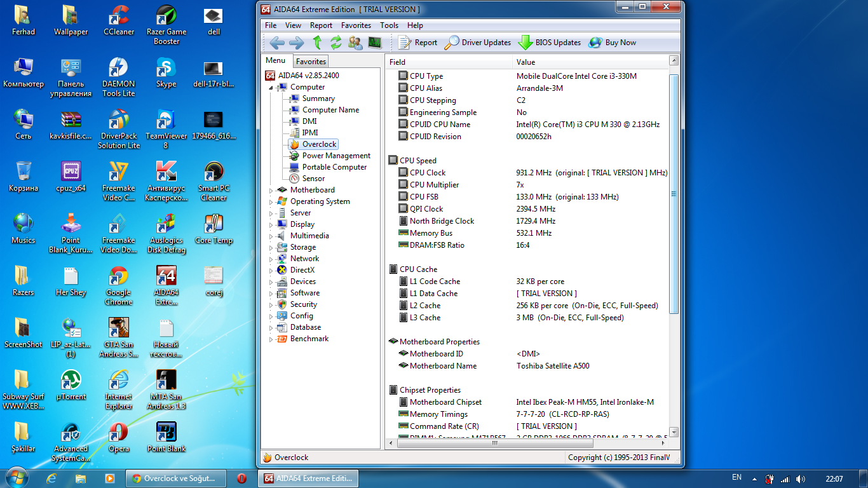Click the Field column header
This screenshot has width=868, height=488.
[x=449, y=62]
